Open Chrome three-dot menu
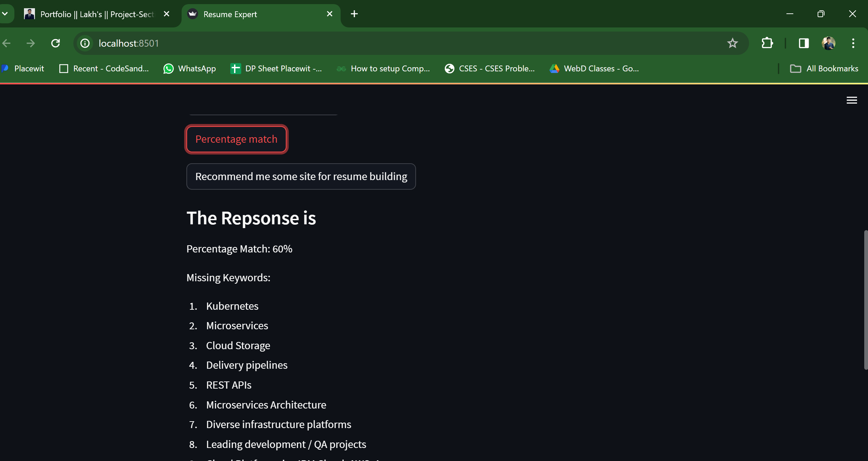This screenshot has height=461, width=868. [x=853, y=43]
